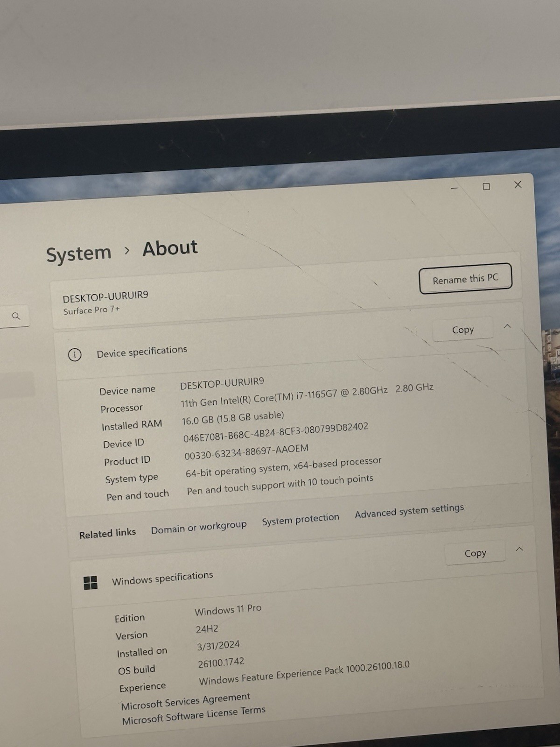560x747 pixels.
Task: Click the search magnifier icon in sidebar
Action: (16, 316)
